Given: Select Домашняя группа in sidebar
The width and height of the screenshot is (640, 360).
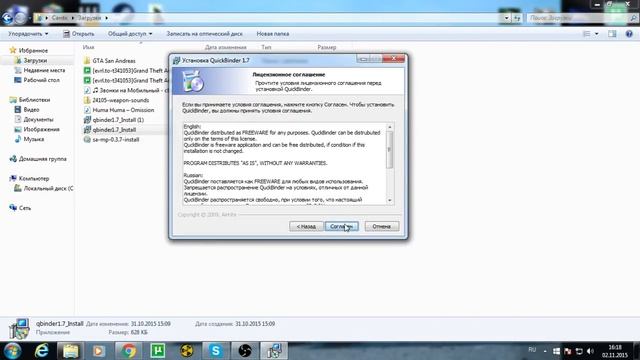Looking at the screenshot, I should (x=42, y=159).
